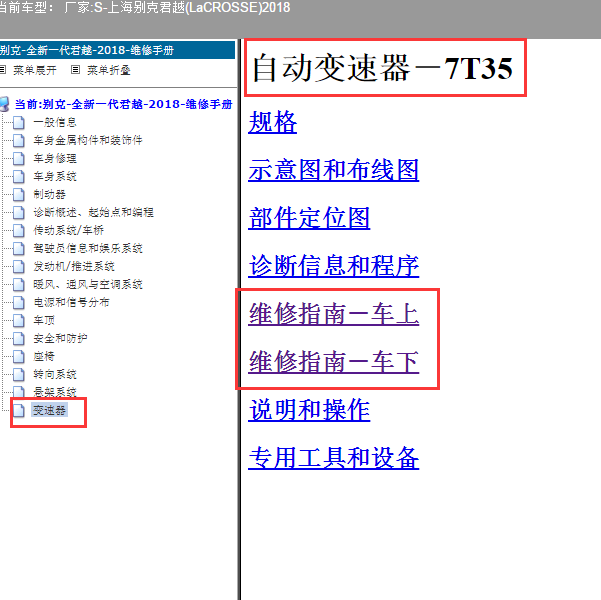
Task: Open the 示意图和布线图 link
Action: 333,170
